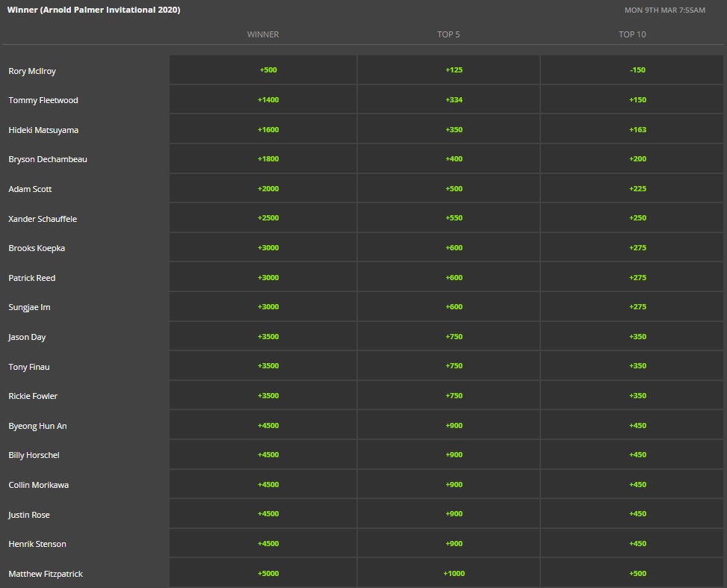
Task: Pick Rickie Fowler Top 5 at +750
Action: pyautogui.click(x=448, y=395)
